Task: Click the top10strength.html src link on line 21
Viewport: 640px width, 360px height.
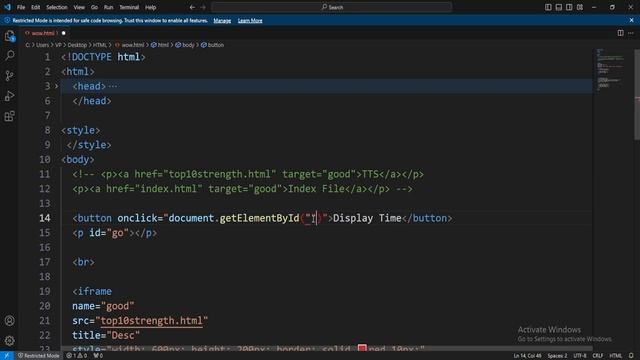Action: tap(151, 321)
